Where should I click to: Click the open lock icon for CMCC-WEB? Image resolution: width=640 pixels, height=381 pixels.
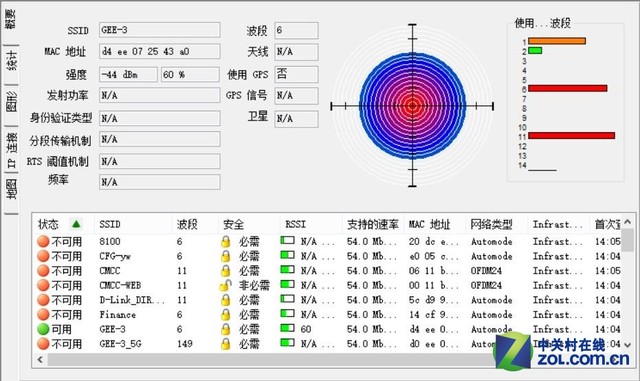point(225,285)
